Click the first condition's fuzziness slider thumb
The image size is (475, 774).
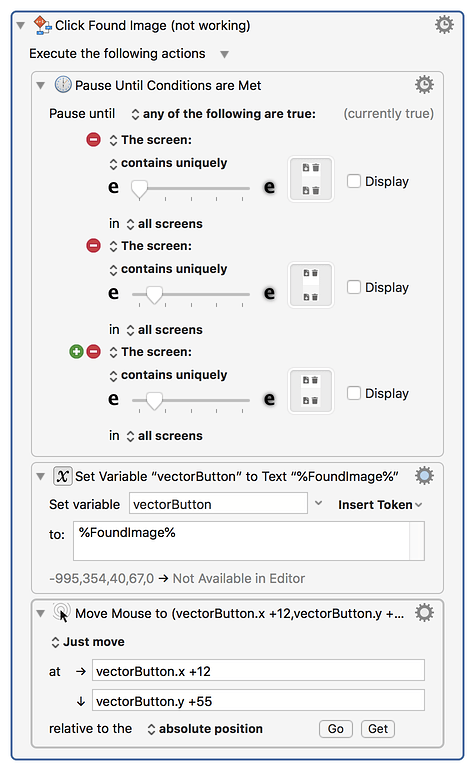[139, 190]
